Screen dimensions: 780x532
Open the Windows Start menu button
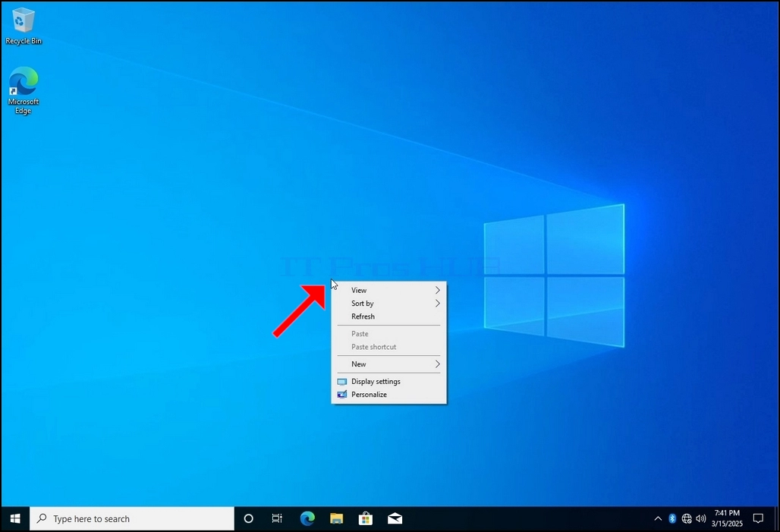[x=15, y=518]
